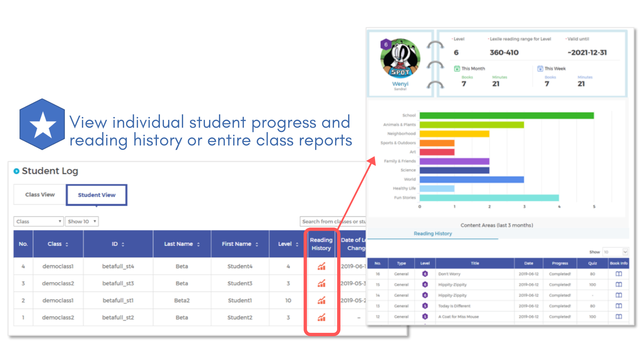Expand the Class filter dropdown
The image size is (644, 362).
pyautogui.click(x=39, y=222)
